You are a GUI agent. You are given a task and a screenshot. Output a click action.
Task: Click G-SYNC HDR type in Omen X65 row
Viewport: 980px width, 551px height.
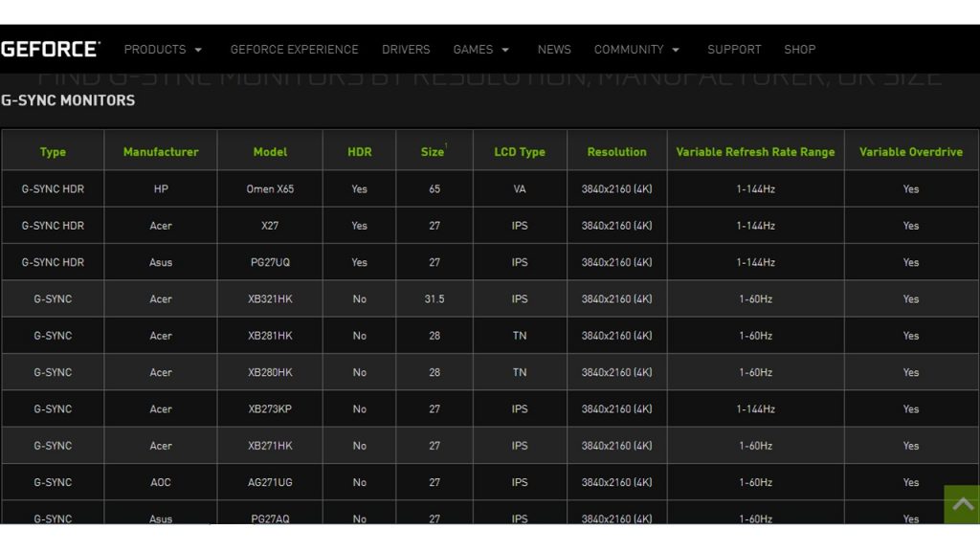(x=53, y=188)
